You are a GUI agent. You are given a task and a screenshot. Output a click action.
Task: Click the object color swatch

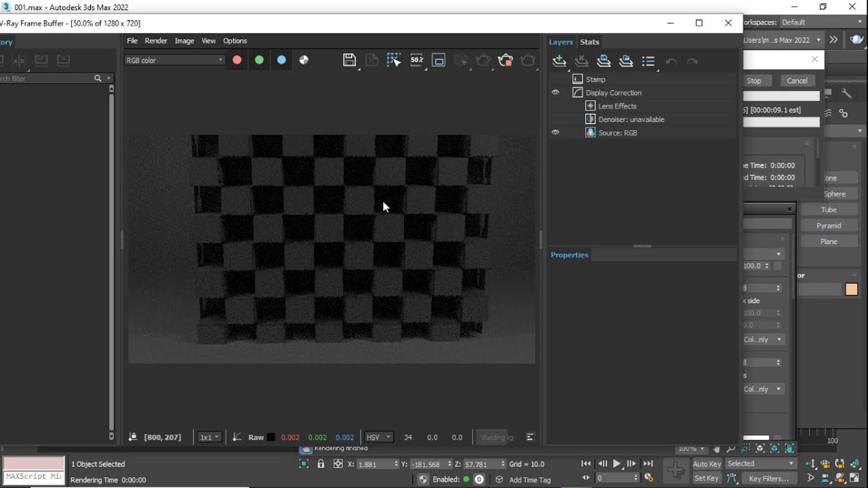[852, 289]
